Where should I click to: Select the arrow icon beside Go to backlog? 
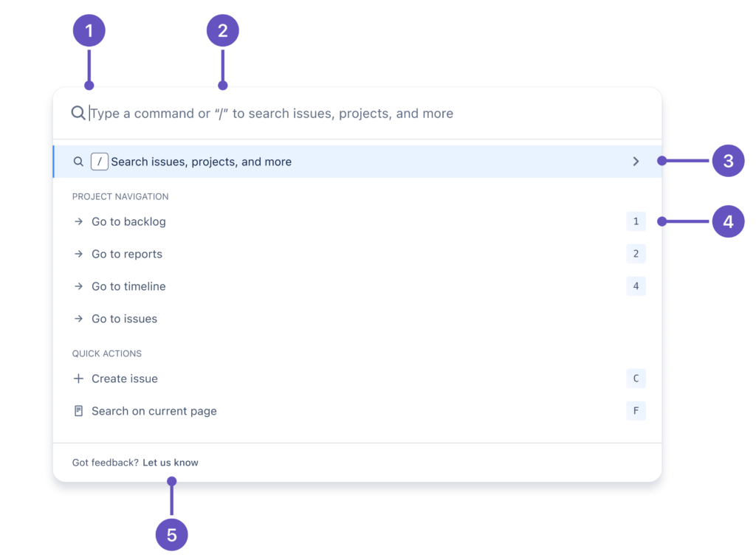pyautogui.click(x=79, y=221)
